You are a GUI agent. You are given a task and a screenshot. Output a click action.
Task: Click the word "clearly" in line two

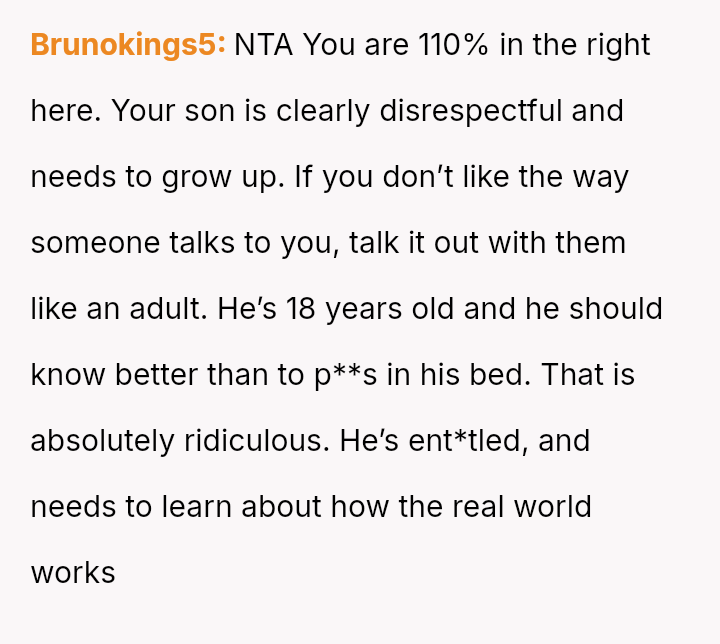pyautogui.click(x=322, y=111)
